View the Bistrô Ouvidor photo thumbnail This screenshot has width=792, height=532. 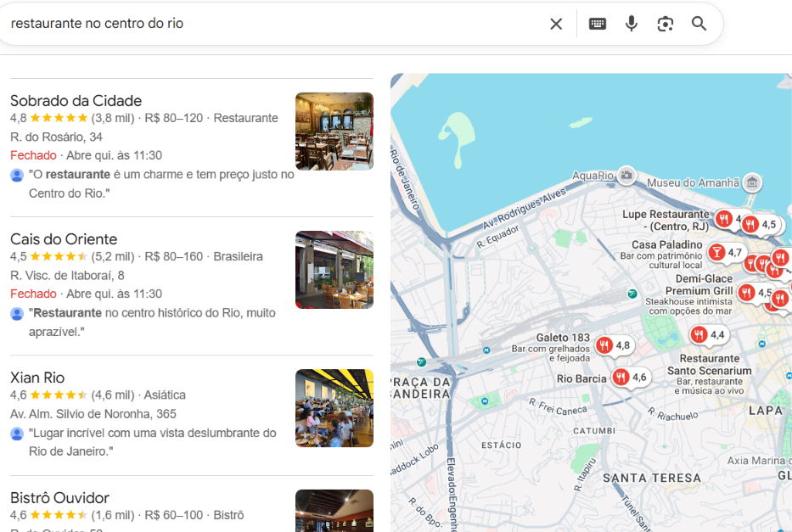point(334,511)
